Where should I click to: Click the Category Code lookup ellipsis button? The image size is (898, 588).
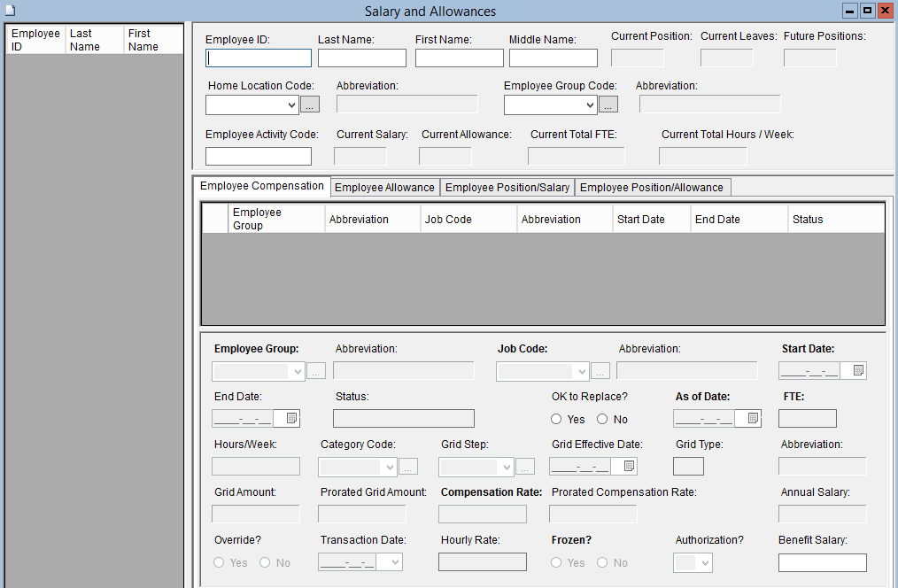click(x=407, y=467)
